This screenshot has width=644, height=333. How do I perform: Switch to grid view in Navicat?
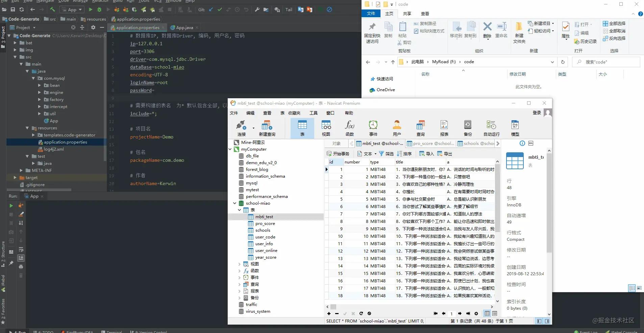(487, 313)
